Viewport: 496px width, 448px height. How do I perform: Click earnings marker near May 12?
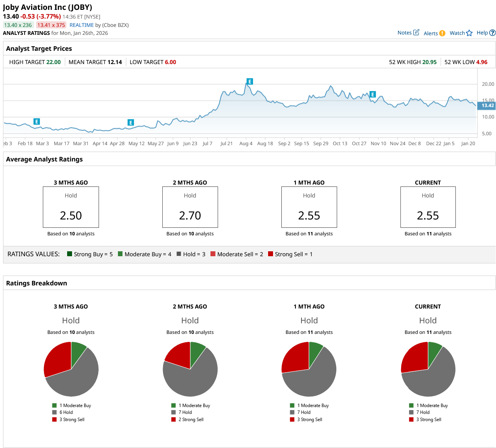coord(130,122)
